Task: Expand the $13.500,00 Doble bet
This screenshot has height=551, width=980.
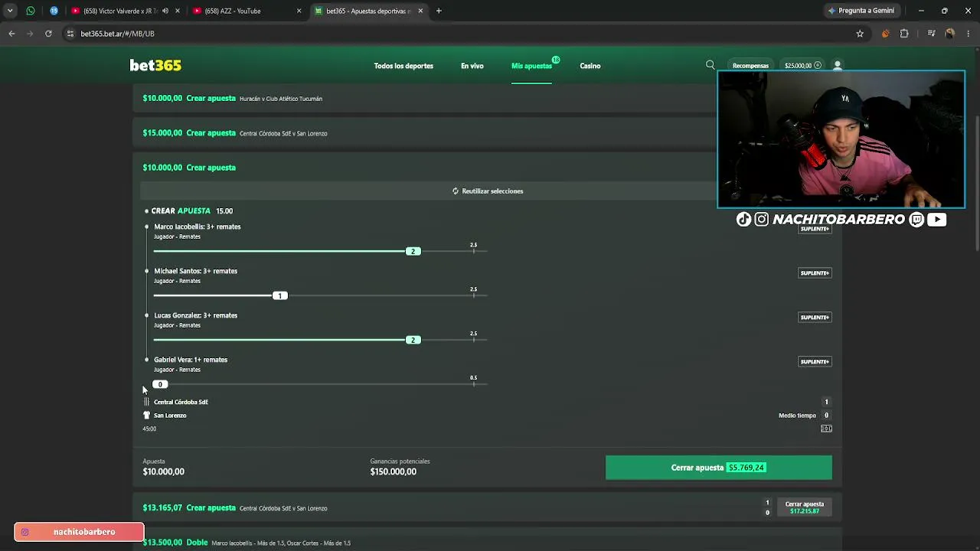Action: coord(487,542)
